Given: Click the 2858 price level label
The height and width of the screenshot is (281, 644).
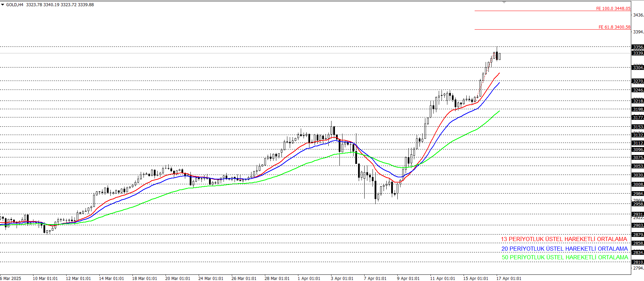Looking at the screenshot, I should [638, 243].
